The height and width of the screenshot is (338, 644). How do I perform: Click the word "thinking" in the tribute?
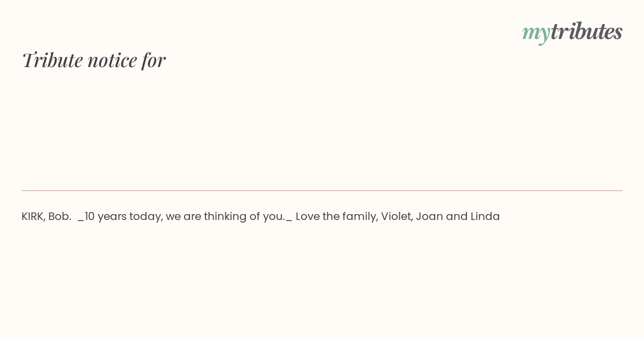pos(225,216)
